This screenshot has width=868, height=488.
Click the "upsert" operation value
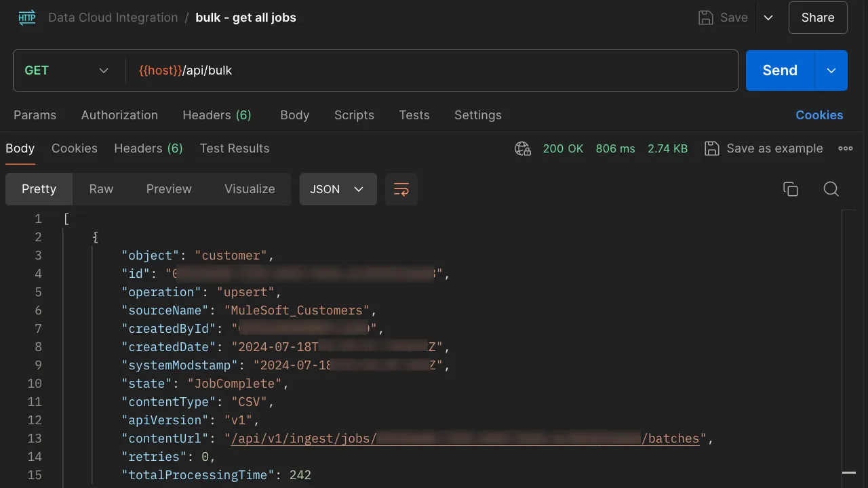245,292
